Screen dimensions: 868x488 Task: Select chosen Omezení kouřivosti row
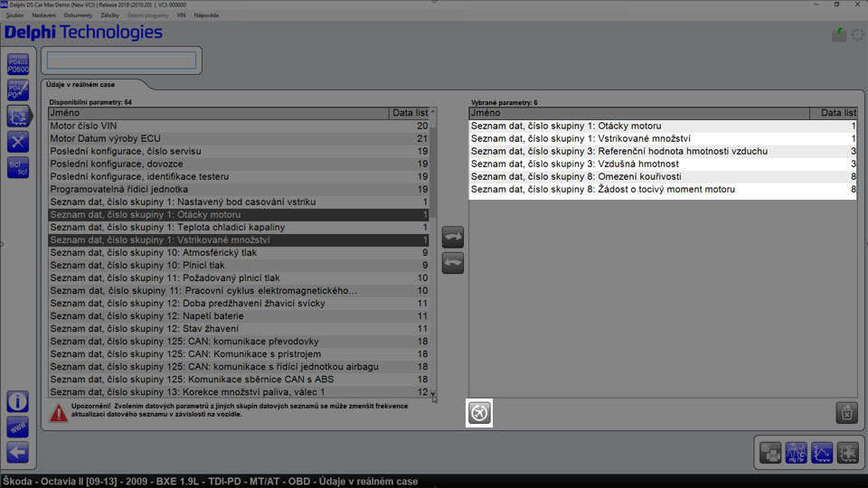pos(663,176)
